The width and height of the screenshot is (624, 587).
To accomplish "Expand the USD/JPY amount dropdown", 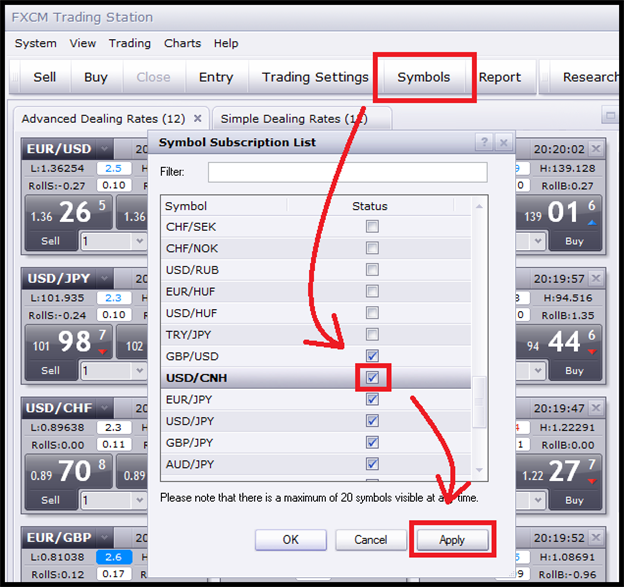I will pyautogui.click(x=139, y=371).
